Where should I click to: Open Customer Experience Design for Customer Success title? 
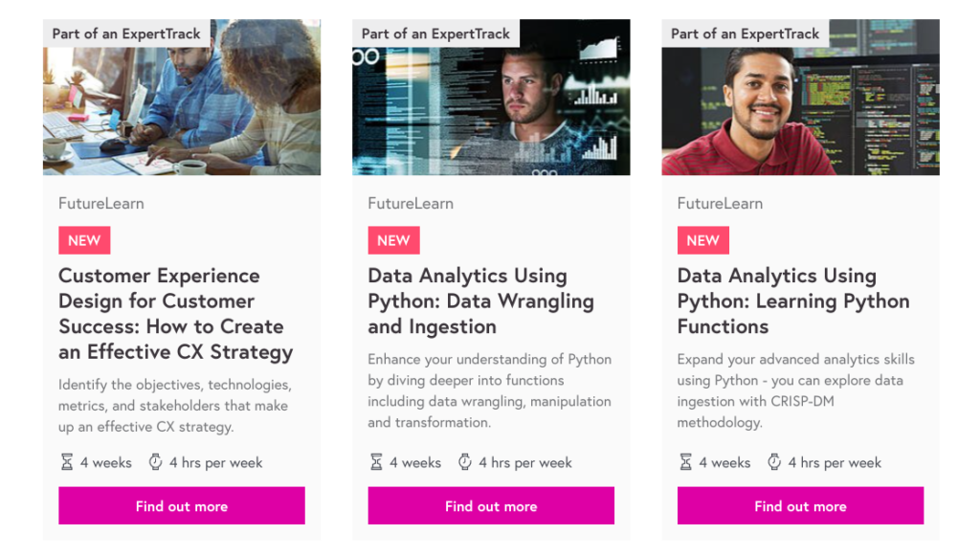pos(175,314)
